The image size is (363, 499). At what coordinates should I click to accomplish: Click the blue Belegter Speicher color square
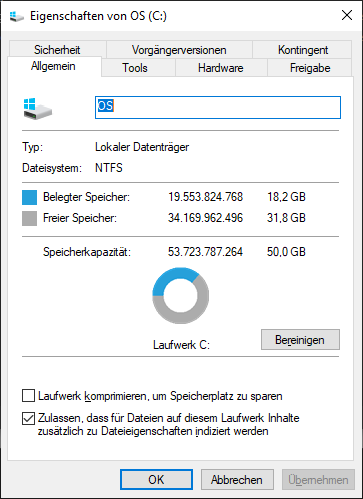29,197
